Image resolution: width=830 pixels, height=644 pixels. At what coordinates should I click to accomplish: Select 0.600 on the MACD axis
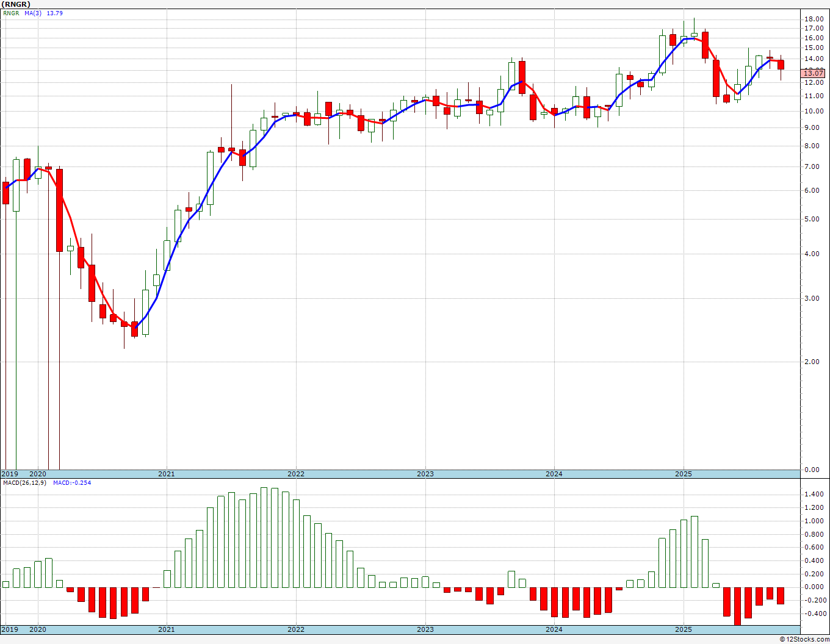(x=813, y=548)
